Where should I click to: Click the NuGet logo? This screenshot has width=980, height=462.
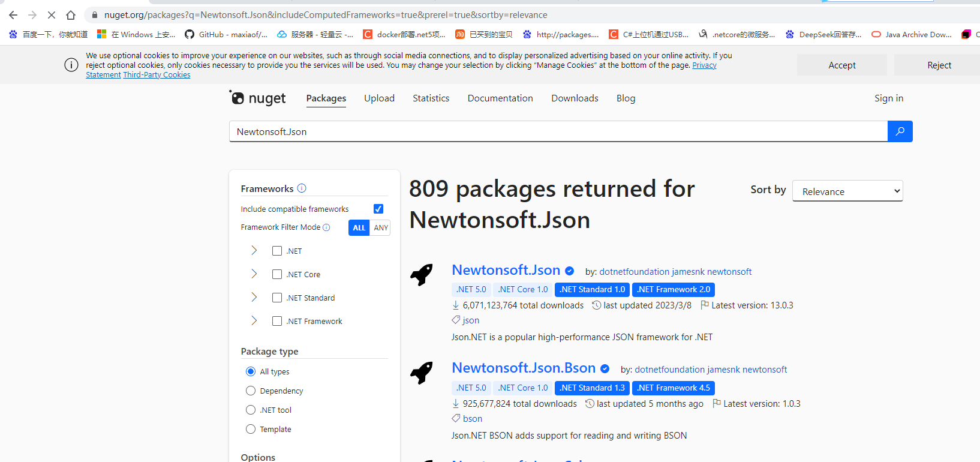tap(257, 98)
